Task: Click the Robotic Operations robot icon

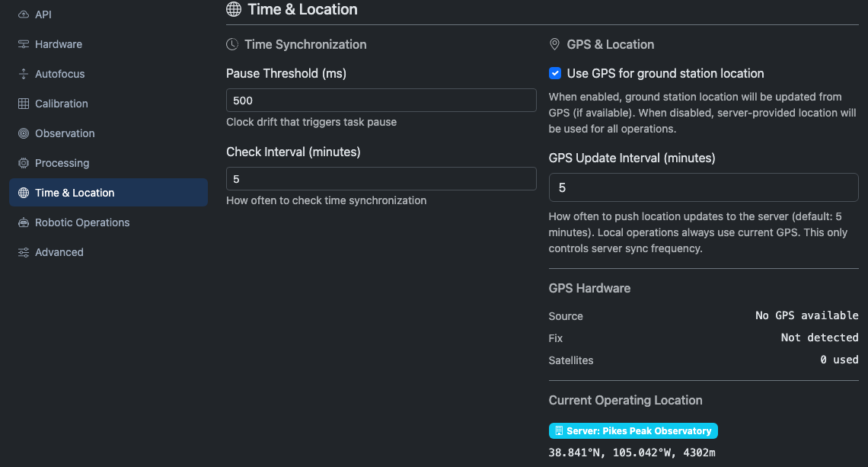Action: (x=24, y=222)
